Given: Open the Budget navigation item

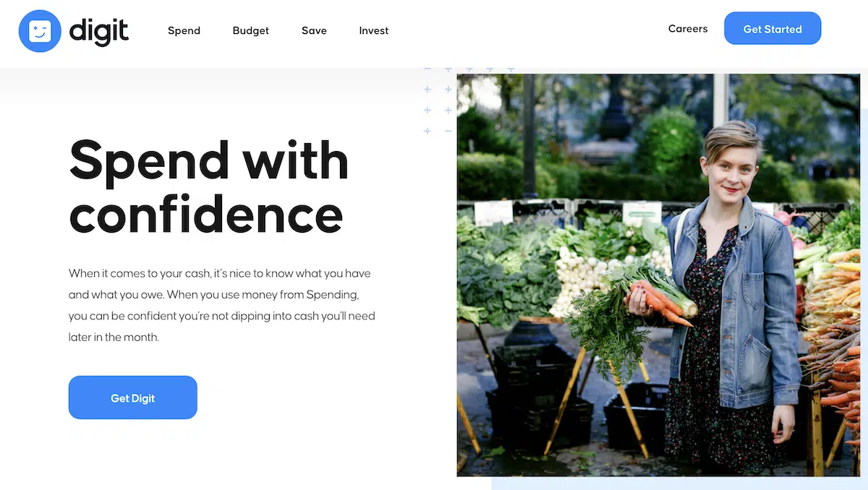Looking at the screenshot, I should click(x=251, y=30).
